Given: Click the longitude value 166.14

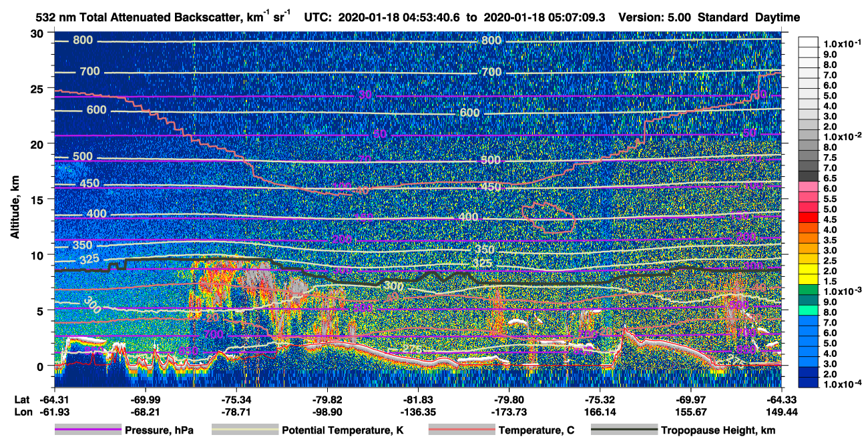Looking at the screenshot, I should point(600,412).
